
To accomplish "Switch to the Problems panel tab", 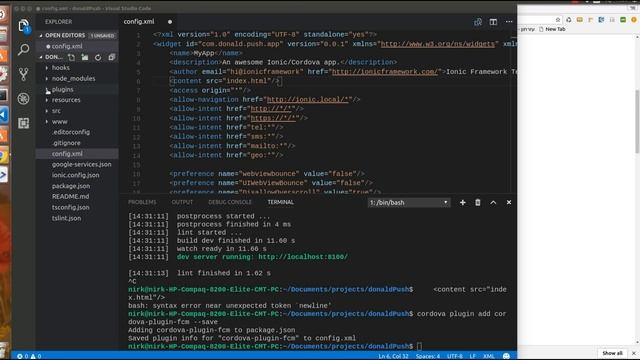I will click(142, 202).
